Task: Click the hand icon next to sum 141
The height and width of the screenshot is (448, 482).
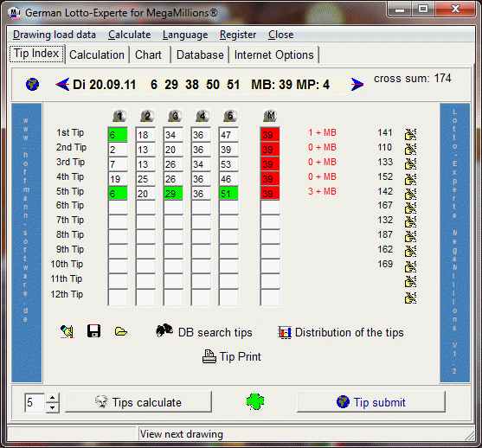Action: pyautogui.click(x=410, y=134)
